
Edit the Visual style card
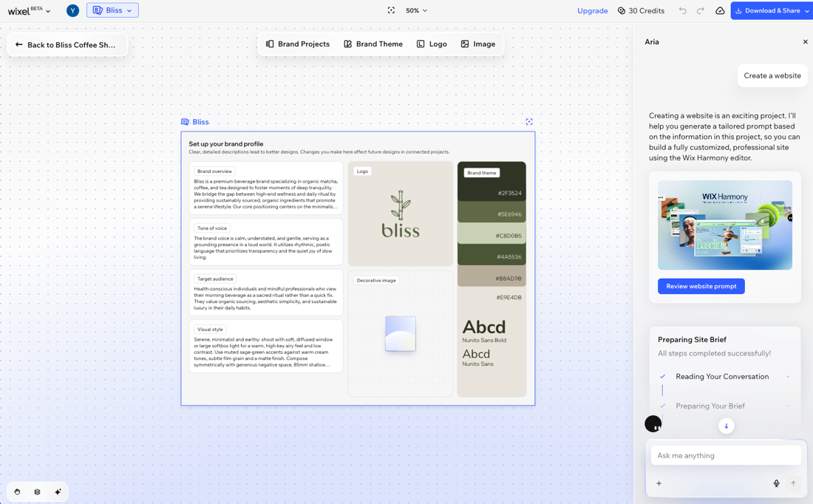pos(266,347)
